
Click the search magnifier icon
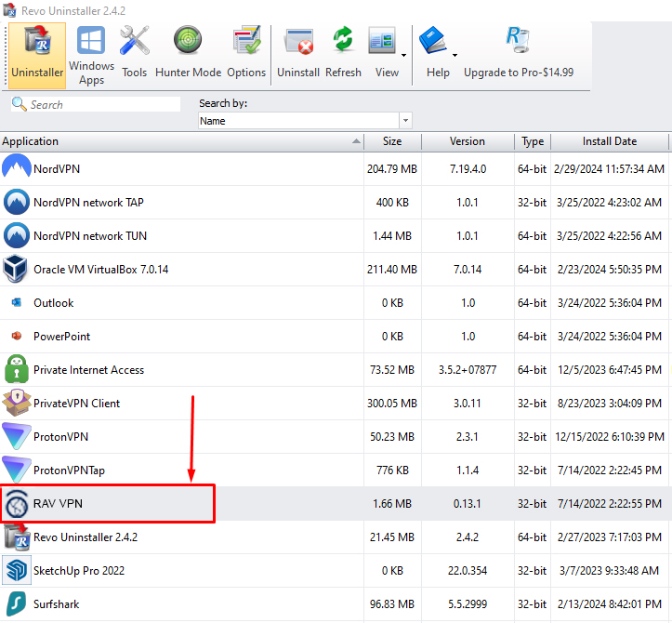coord(19,104)
